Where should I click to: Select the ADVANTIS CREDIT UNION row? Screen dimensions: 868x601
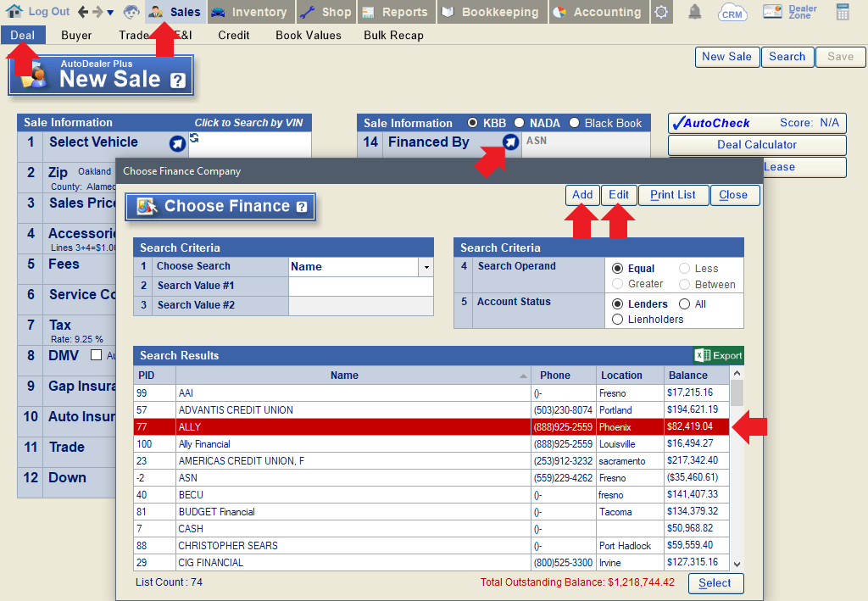(x=431, y=410)
